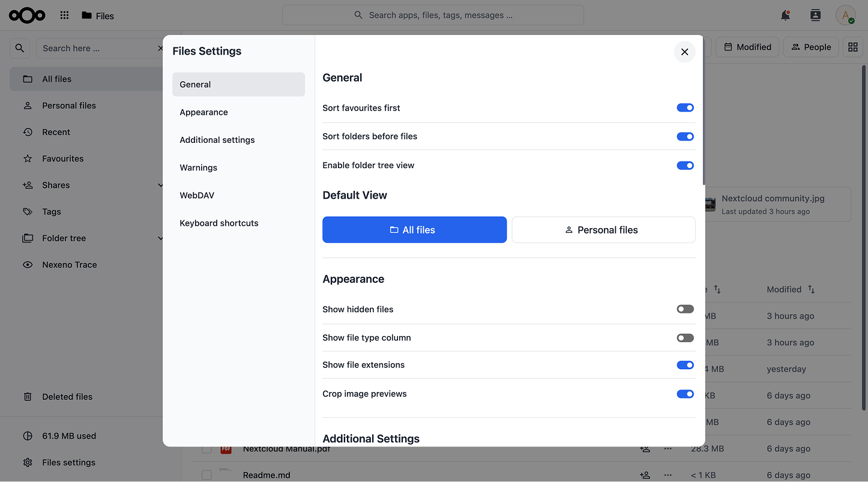Click the Favourites star icon
The width and height of the screenshot is (868, 482).
click(x=28, y=158)
